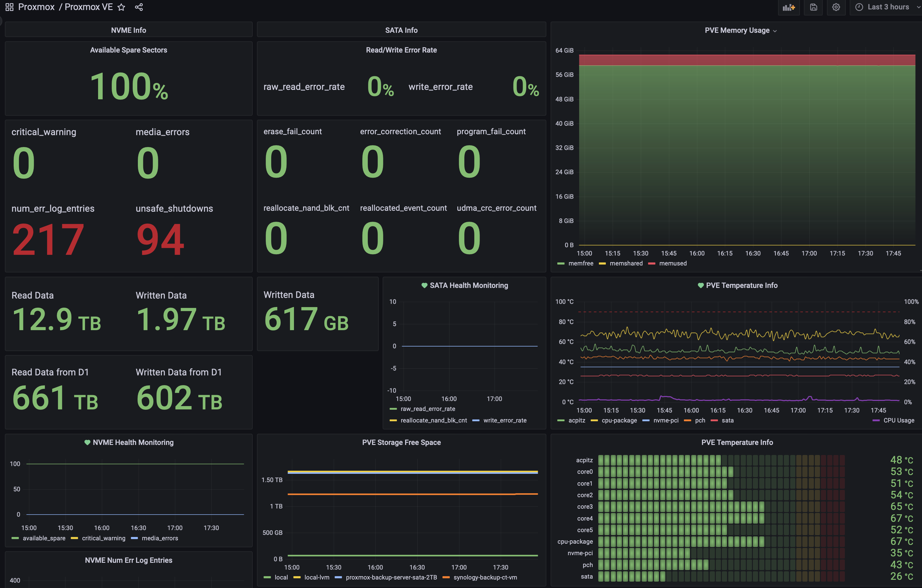Click SATA Health Monitoring heart icon
Viewport: 922px width, 588px height.
pos(424,285)
